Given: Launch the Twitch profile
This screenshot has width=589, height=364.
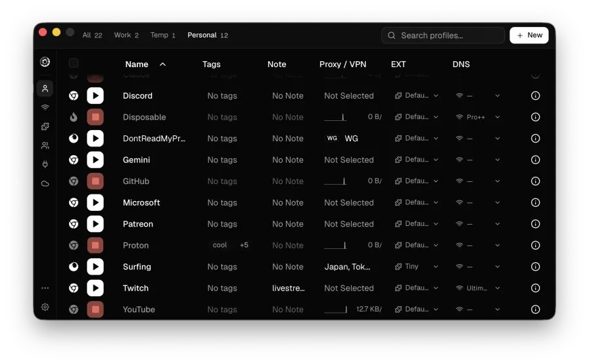Looking at the screenshot, I should [x=95, y=288].
